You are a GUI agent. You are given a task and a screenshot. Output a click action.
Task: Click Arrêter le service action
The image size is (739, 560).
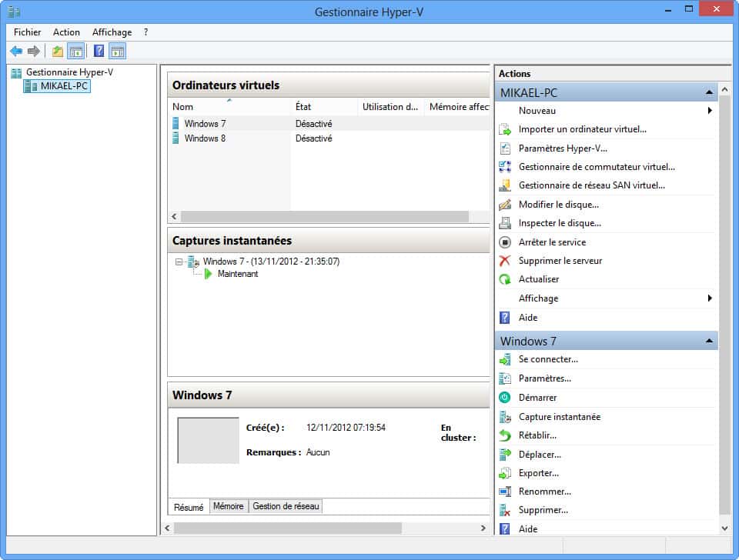point(552,242)
